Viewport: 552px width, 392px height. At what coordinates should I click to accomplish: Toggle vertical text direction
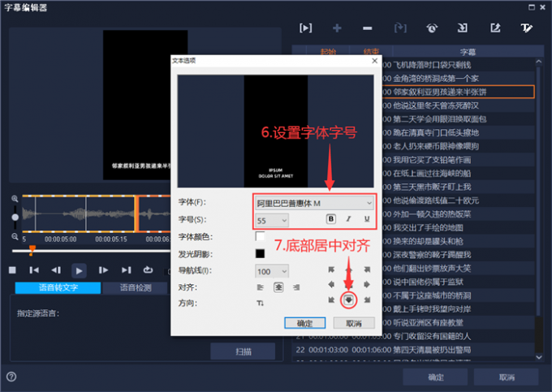tap(260, 303)
